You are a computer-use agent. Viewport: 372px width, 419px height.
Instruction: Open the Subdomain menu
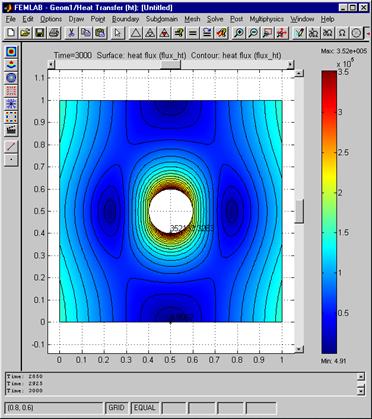tap(162, 19)
